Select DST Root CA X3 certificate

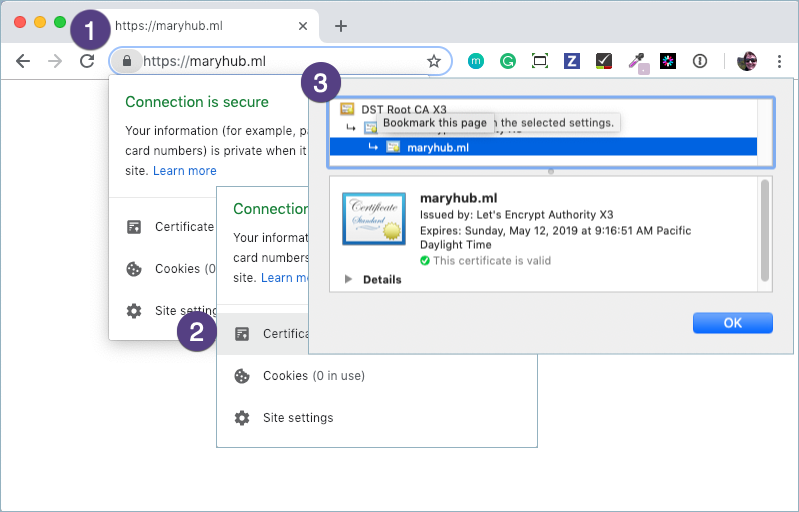[x=404, y=109]
